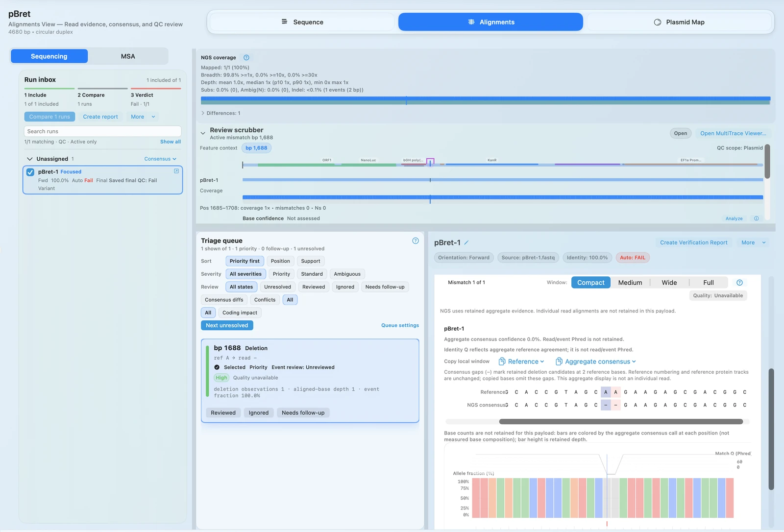Image resolution: width=784 pixels, height=532 pixels.
Task: Click the detail panel vertical scrollbar
Action: [x=771, y=429]
